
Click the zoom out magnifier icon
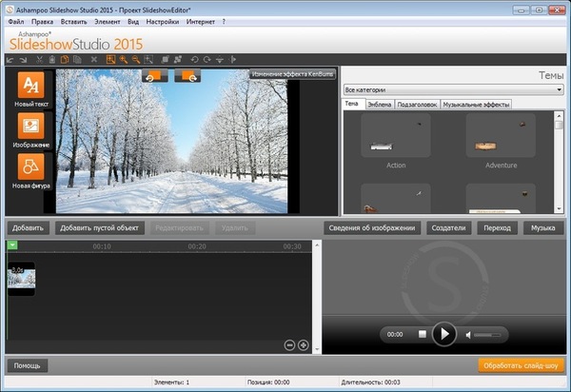tap(136, 60)
